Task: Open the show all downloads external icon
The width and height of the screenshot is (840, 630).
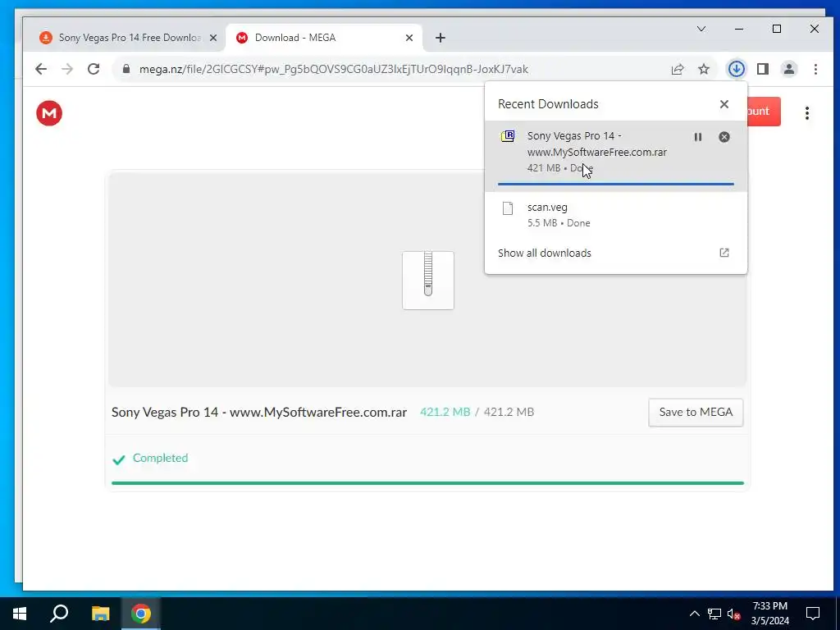Action: [x=724, y=253]
